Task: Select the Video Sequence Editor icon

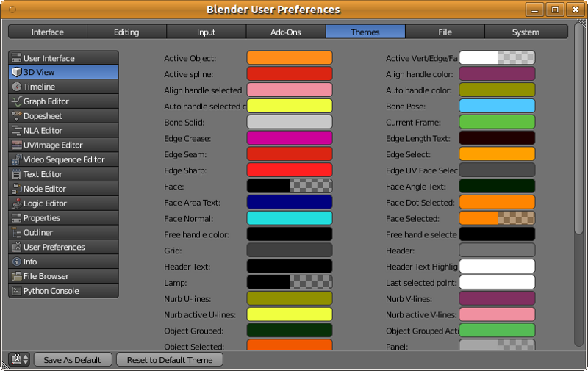Action: pos(16,159)
